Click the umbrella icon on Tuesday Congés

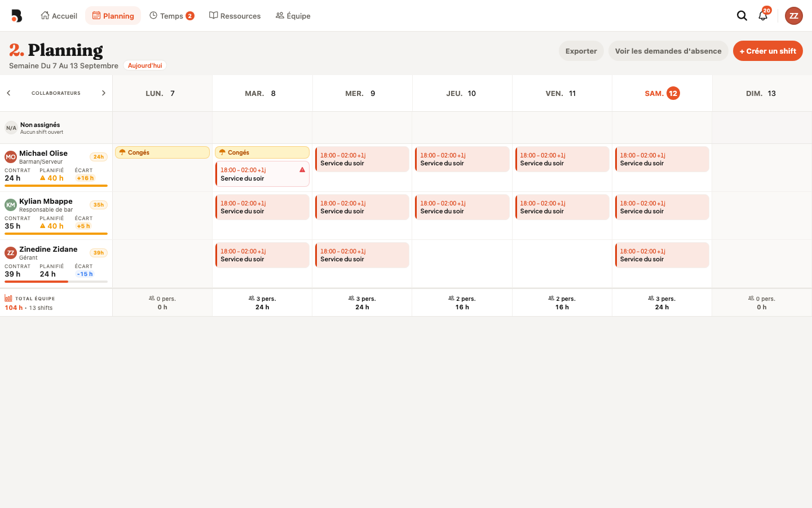222,152
